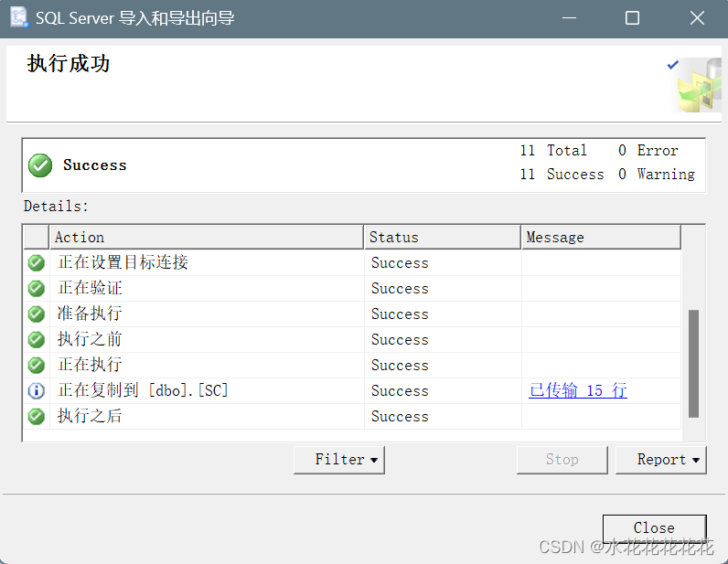This screenshot has height=564, width=728.
Task: Sort by the Action column header
Action: point(206,237)
